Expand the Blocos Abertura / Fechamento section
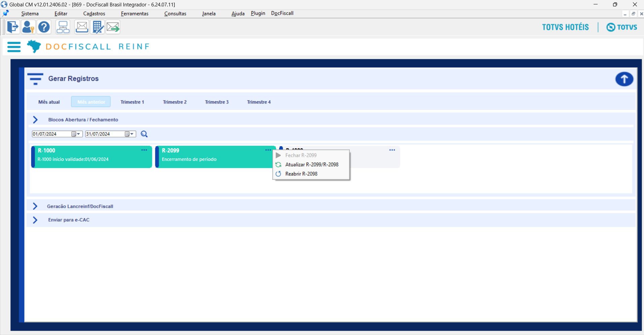Screen dimensions: 644x335 pyautogui.click(x=35, y=120)
